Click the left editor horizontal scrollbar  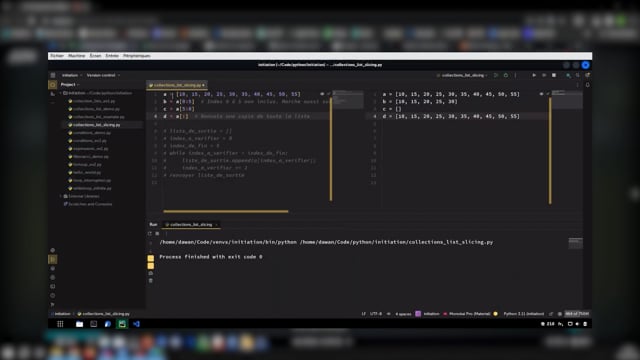pyautogui.click(x=226, y=211)
